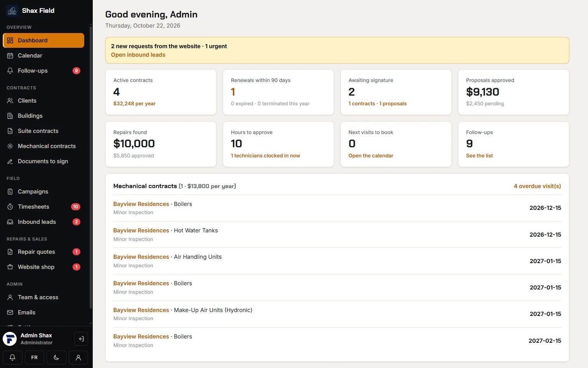Open Bayview Residences Hot Water Tanks row
Viewport: 588px width, 368px height.
(337, 235)
